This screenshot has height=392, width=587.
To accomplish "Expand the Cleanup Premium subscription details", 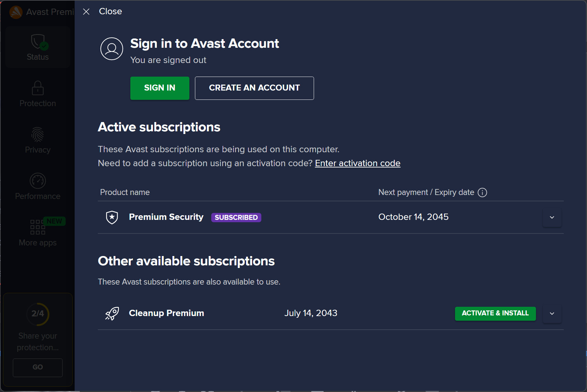I will point(552,313).
